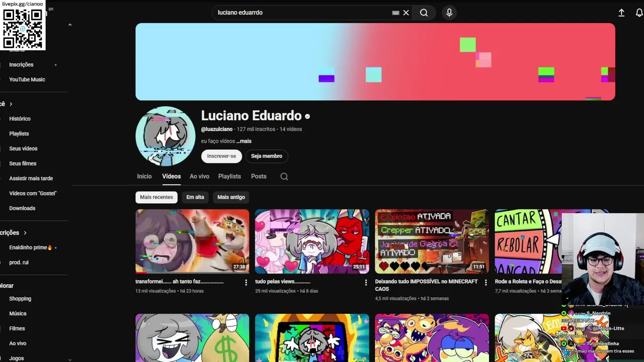Image resolution: width=644 pixels, height=362 pixels.
Task: Expand channel description with '...mais'
Action: click(x=244, y=141)
